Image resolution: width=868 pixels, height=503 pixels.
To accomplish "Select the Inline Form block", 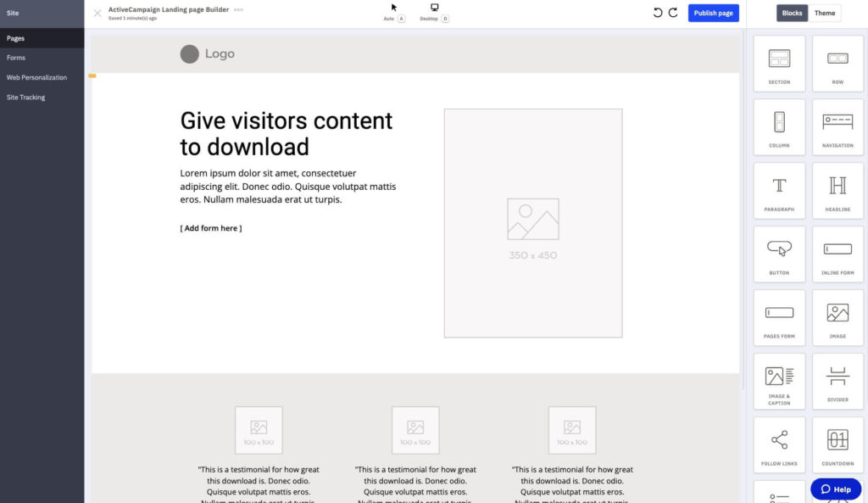I will [837, 254].
